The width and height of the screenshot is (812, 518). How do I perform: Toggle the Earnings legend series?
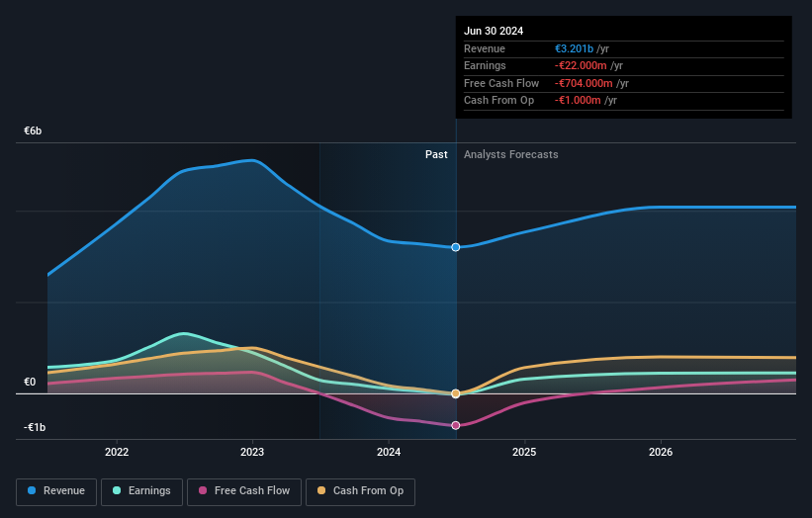pyautogui.click(x=141, y=491)
